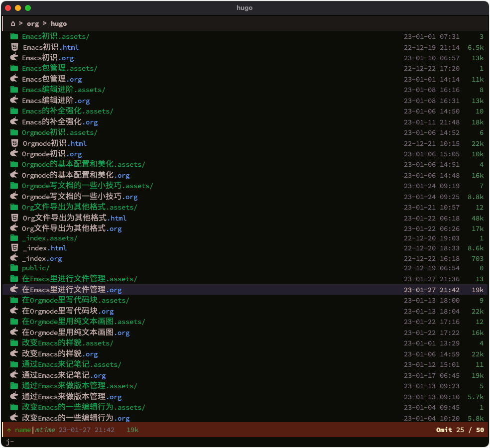The width and height of the screenshot is (490, 448).
Task: Click org icon next to Orgmode初识.org
Action: click(x=14, y=154)
